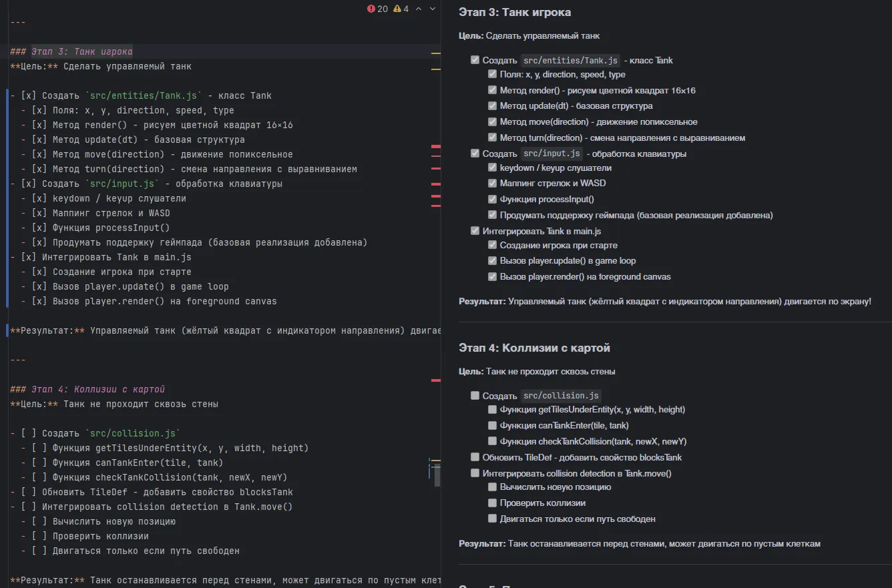Jump to previous highlighted problem arrow
This screenshot has height=588, width=892.
click(x=419, y=9)
